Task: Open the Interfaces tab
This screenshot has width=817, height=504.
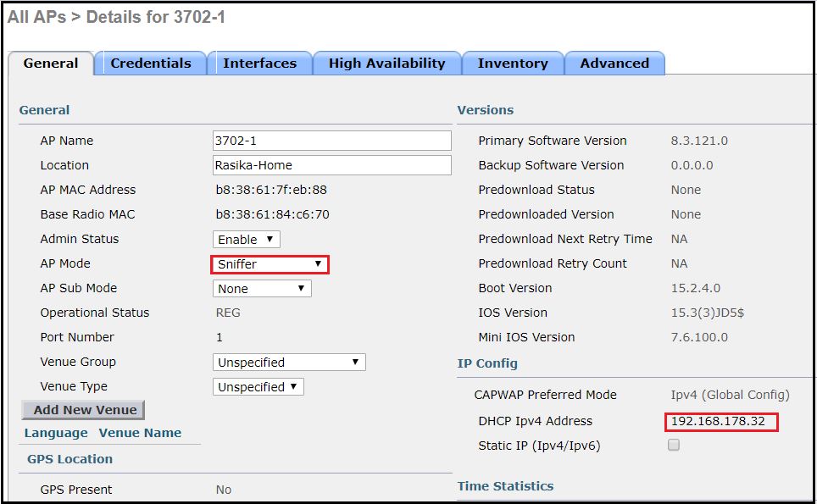Action: (259, 64)
